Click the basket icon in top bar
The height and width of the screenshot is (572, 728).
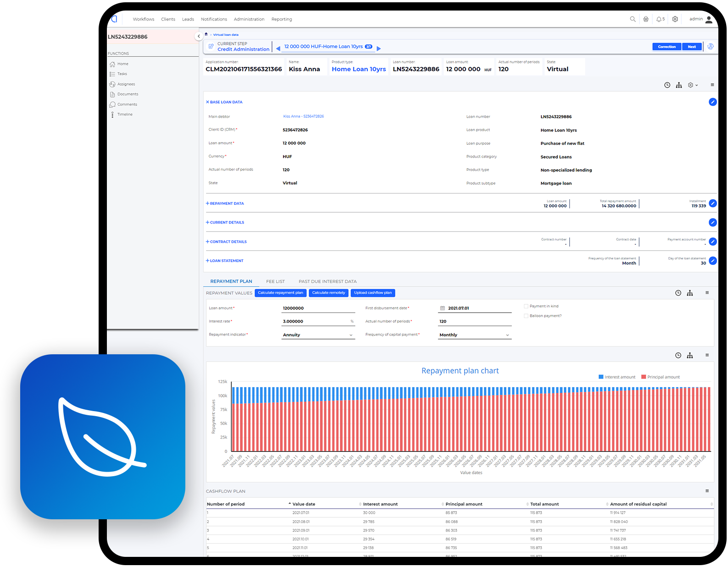pyautogui.click(x=646, y=19)
